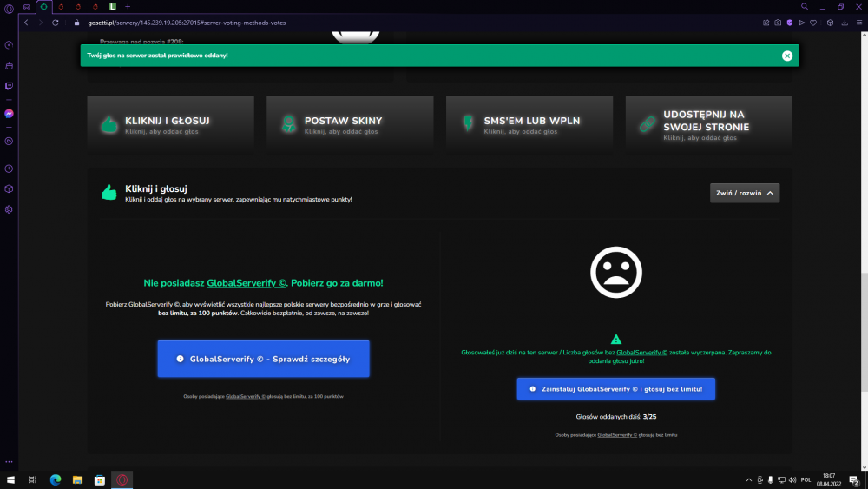
Task: Select the SMS'EM LUB WPLN voting method
Action: (529, 124)
